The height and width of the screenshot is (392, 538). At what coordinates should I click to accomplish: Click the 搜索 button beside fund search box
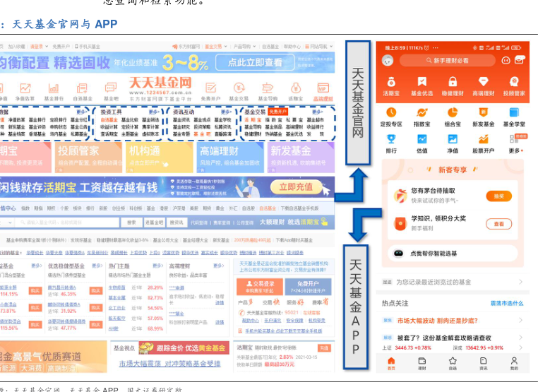pyautogui.click(x=131, y=222)
